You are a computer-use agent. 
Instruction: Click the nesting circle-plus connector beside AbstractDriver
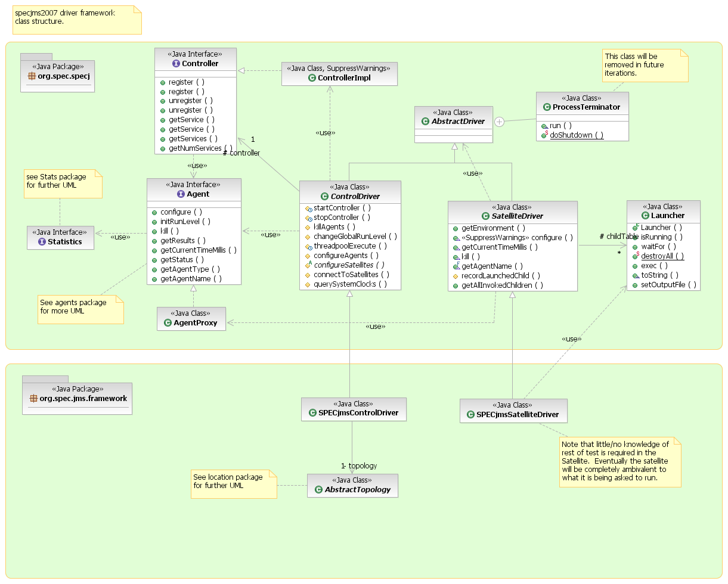(x=500, y=122)
